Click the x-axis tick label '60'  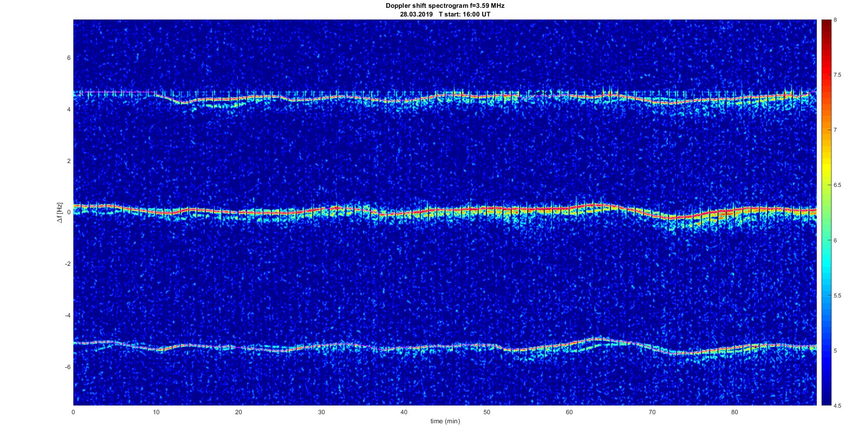pos(569,412)
